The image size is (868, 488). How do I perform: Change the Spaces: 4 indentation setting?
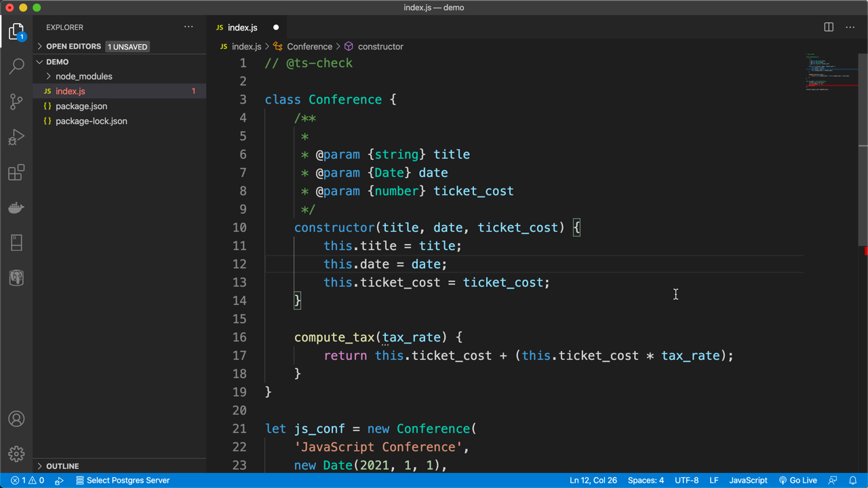click(646, 480)
